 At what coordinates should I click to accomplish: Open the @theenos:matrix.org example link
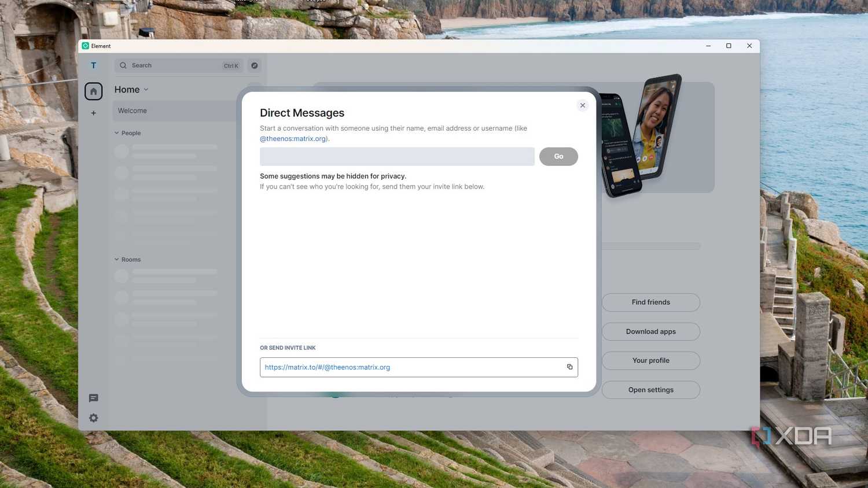(x=293, y=139)
